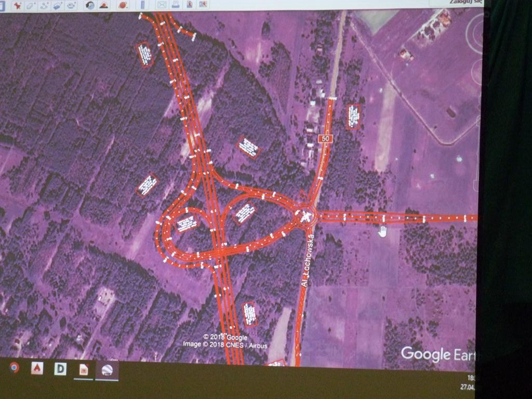Open AutoCAD from the taskbar

(37, 368)
